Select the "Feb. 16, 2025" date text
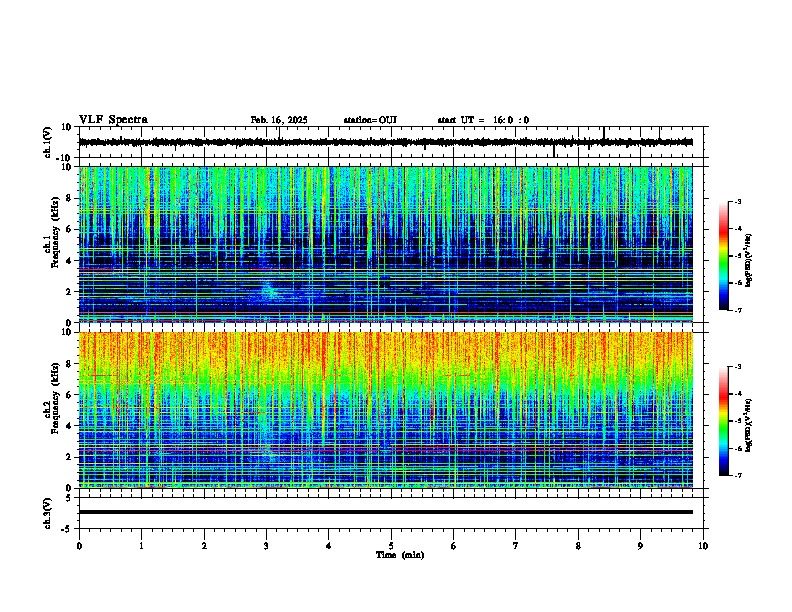 pos(279,120)
